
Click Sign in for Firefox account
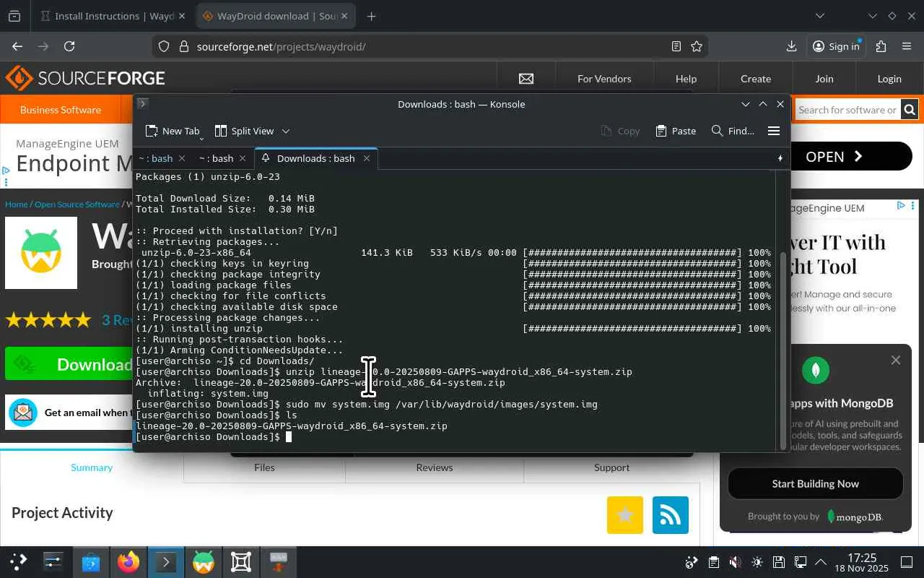[x=836, y=46]
